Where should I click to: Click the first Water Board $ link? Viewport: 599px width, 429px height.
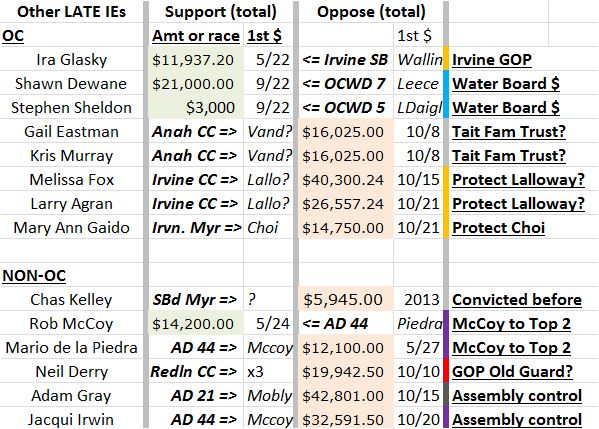pyautogui.click(x=506, y=84)
